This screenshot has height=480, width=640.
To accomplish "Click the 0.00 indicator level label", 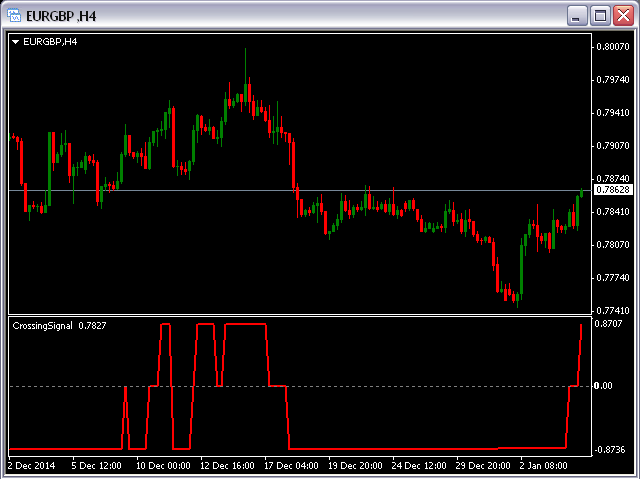I will click(x=603, y=386).
